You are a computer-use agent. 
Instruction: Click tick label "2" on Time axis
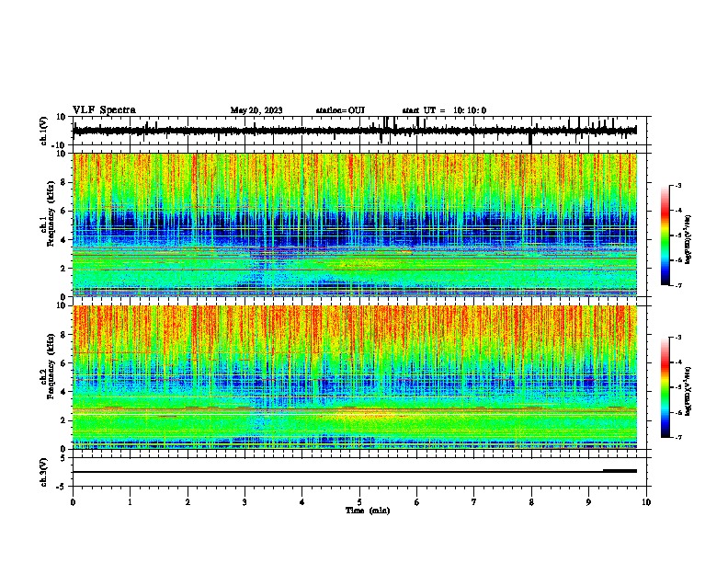coord(188,502)
